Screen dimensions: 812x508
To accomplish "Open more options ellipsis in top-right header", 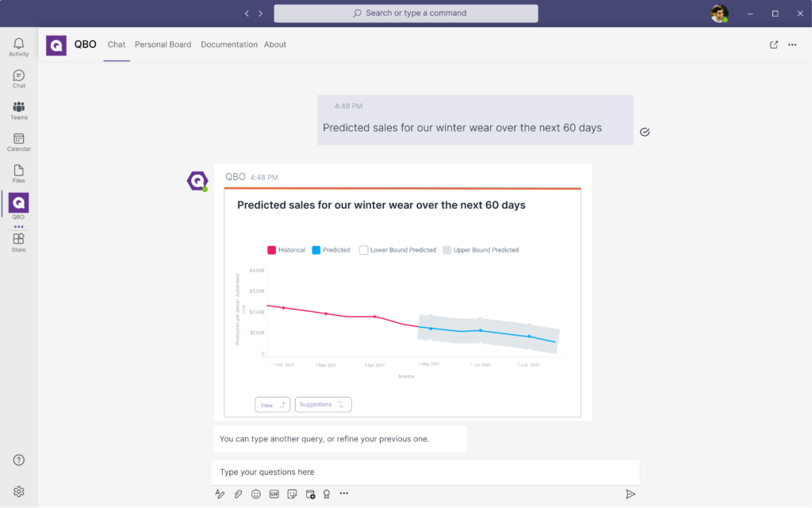I will point(792,45).
